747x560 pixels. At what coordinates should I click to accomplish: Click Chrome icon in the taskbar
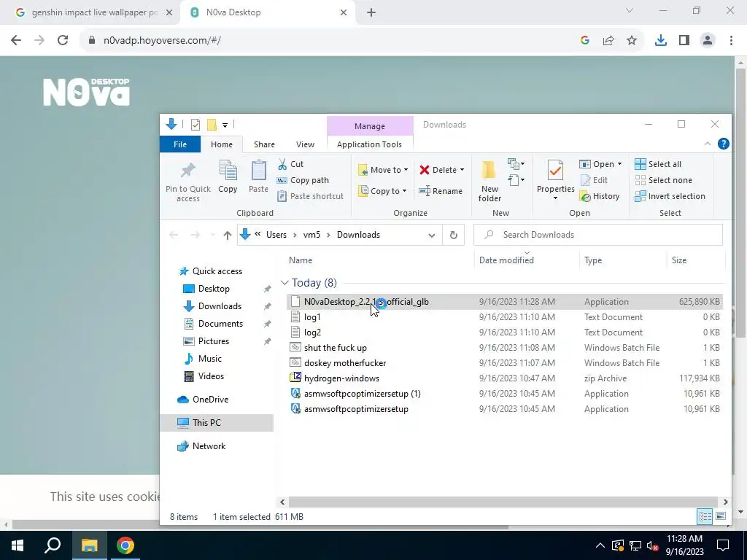[125, 545]
